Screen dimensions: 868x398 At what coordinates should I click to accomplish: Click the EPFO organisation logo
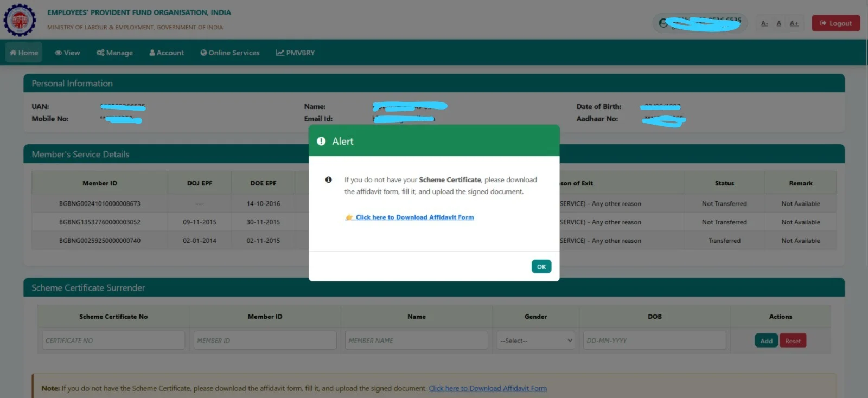click(20, 20)
